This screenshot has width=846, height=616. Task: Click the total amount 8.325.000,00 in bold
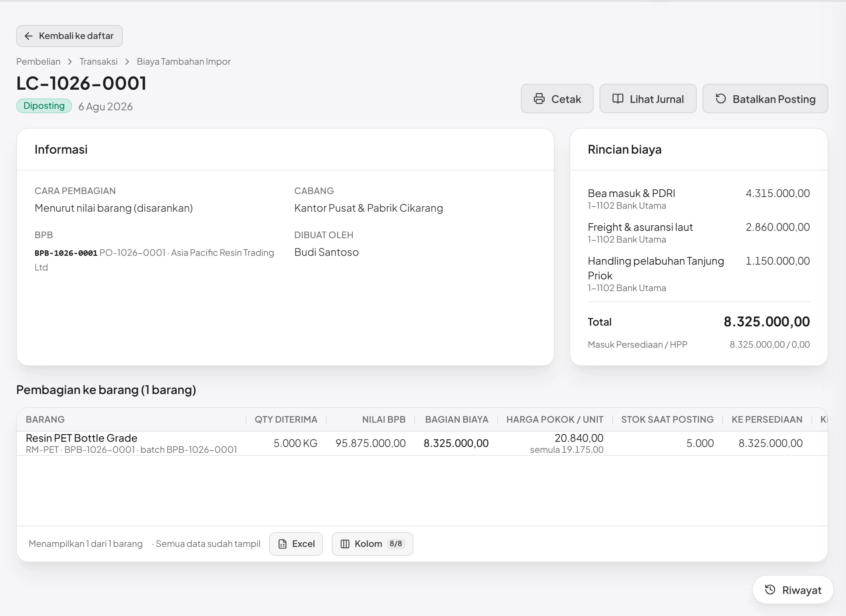(x=767, y=322)
